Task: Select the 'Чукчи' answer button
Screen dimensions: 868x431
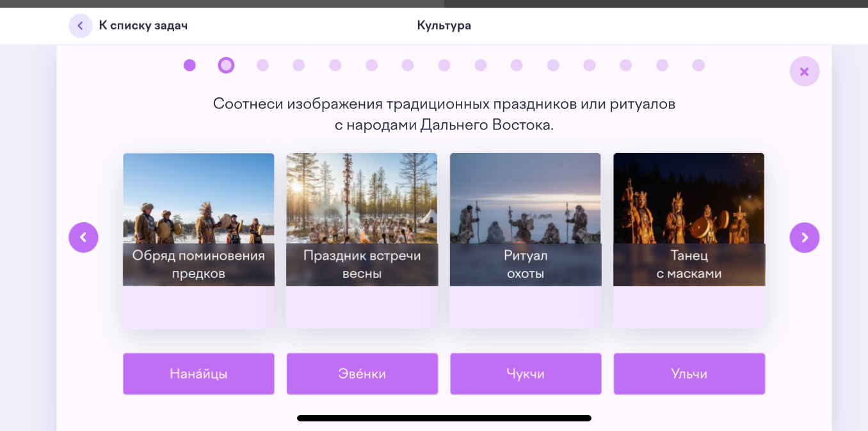Action: click(526, 374)
